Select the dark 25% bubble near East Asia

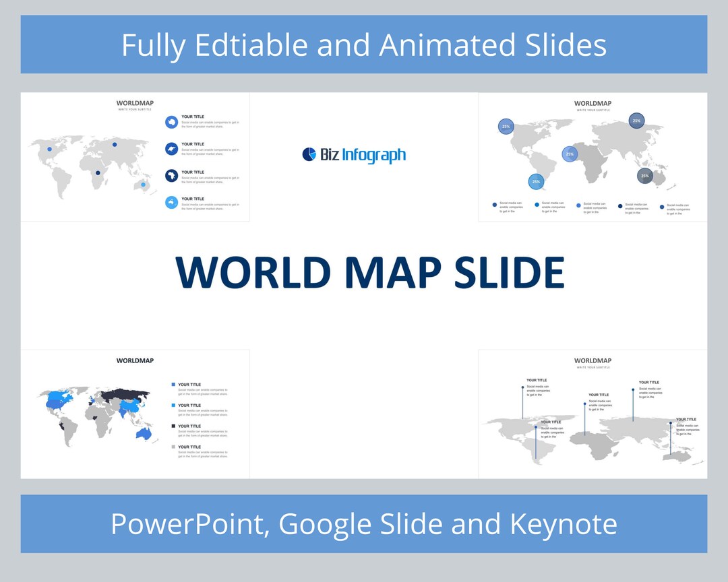[x=644, y=175]
